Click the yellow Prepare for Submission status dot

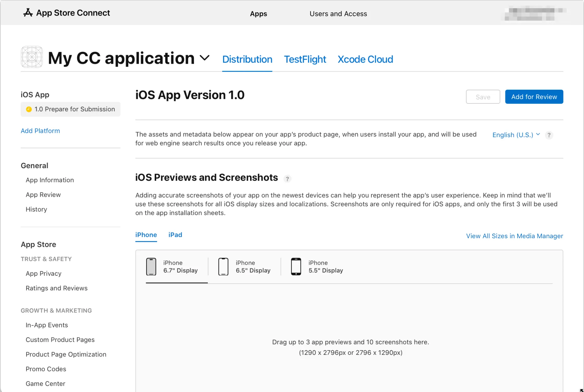click(x=29, y=109)
